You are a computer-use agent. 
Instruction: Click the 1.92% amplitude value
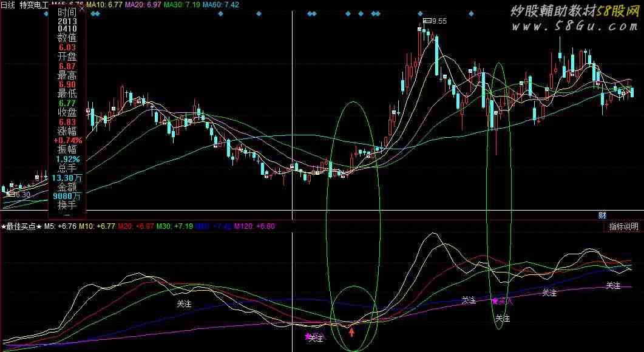[x=67, y=159]
